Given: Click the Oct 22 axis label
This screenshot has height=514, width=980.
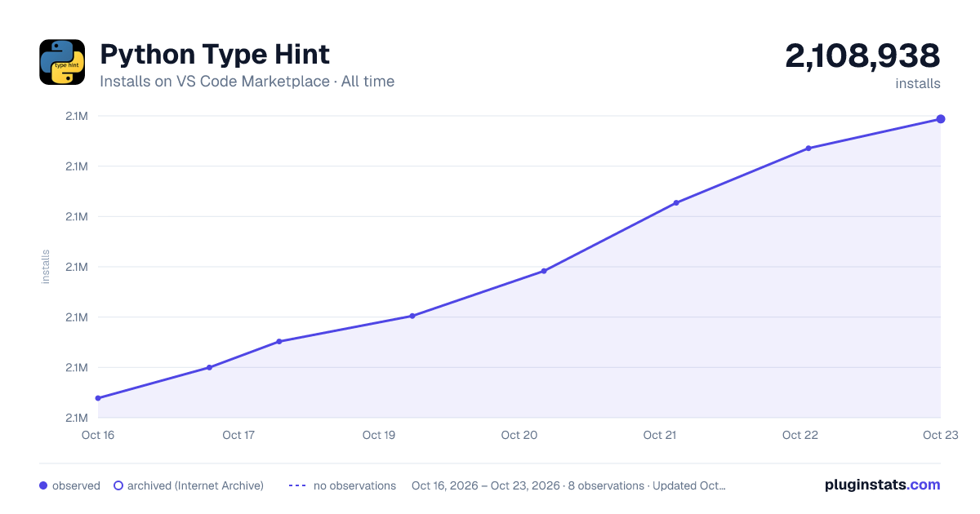Looking at the screenshot, I should pos(800,435).
